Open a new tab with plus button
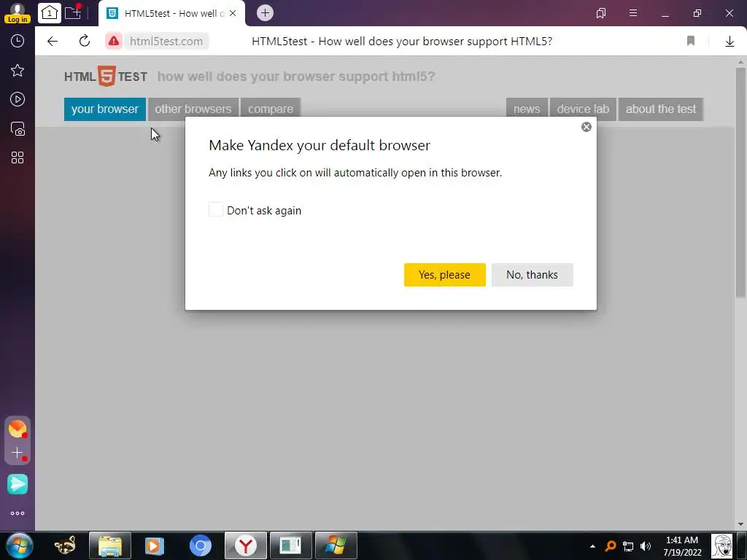Viewport: 747px width, 560px height. 265,13
